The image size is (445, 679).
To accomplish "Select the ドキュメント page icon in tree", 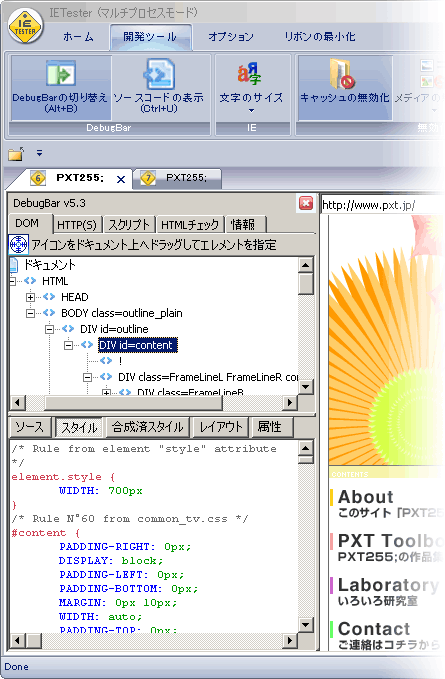I will (14, 265).
